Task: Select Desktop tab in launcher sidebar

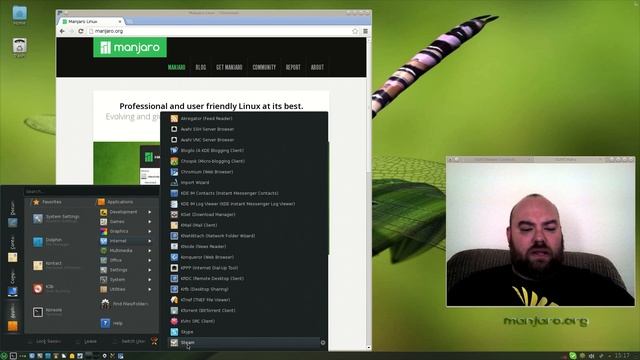Action: (x=13, y=214)
